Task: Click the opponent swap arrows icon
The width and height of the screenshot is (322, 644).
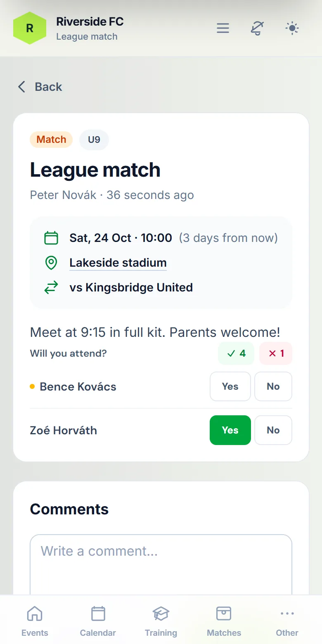Action: pyautogui.click(x=51, y=288)
